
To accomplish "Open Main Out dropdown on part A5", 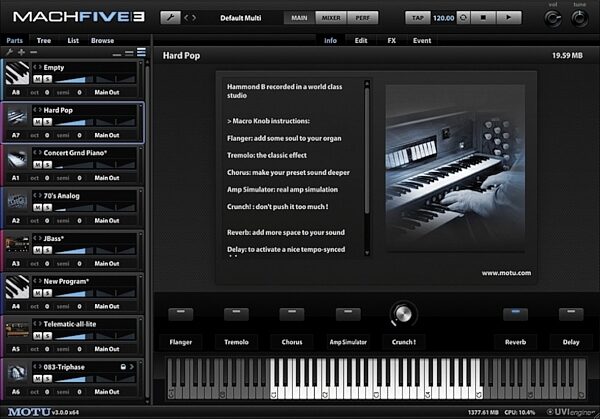I will [107, 349].
